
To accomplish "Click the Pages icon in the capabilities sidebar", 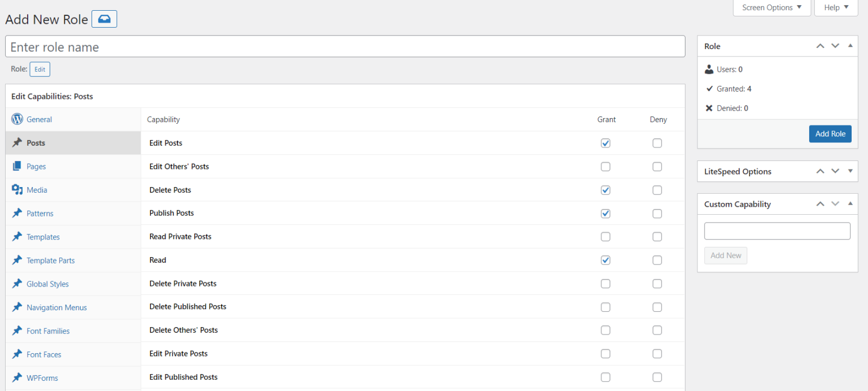I will click(16, 166).
